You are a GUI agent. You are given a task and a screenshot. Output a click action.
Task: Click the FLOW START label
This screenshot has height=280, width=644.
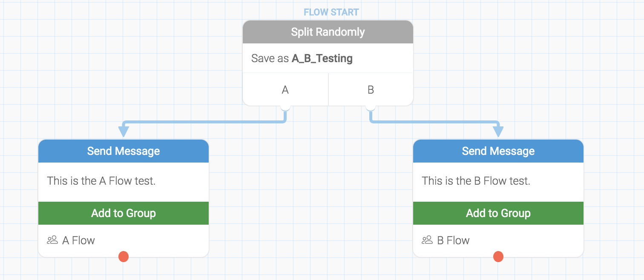[332, 12]
